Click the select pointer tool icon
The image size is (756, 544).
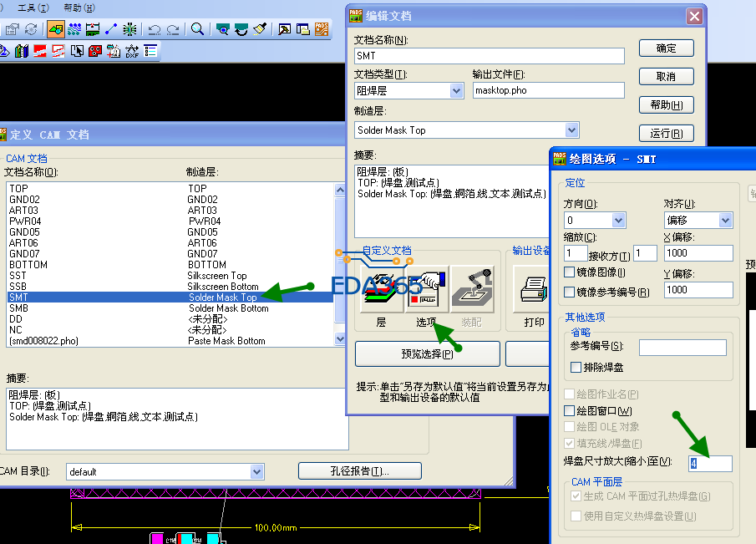tap(77, 51)
